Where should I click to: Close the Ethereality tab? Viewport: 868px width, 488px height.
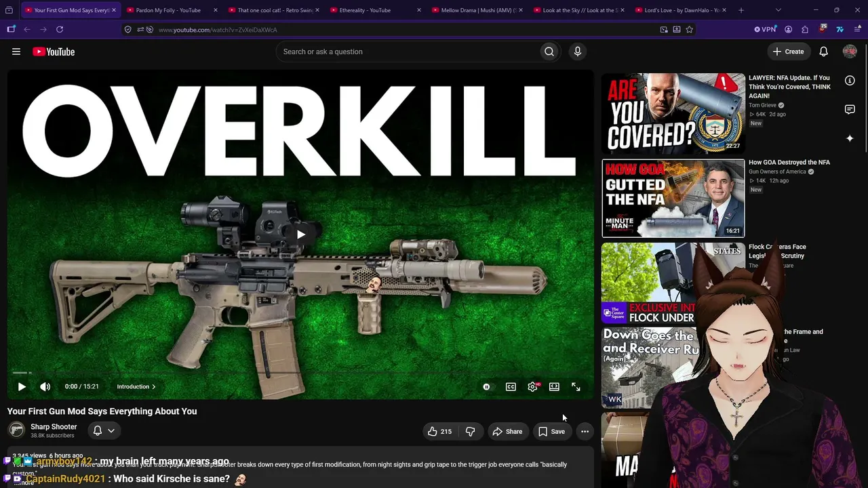pyautogui.click(x=419, y=10)
